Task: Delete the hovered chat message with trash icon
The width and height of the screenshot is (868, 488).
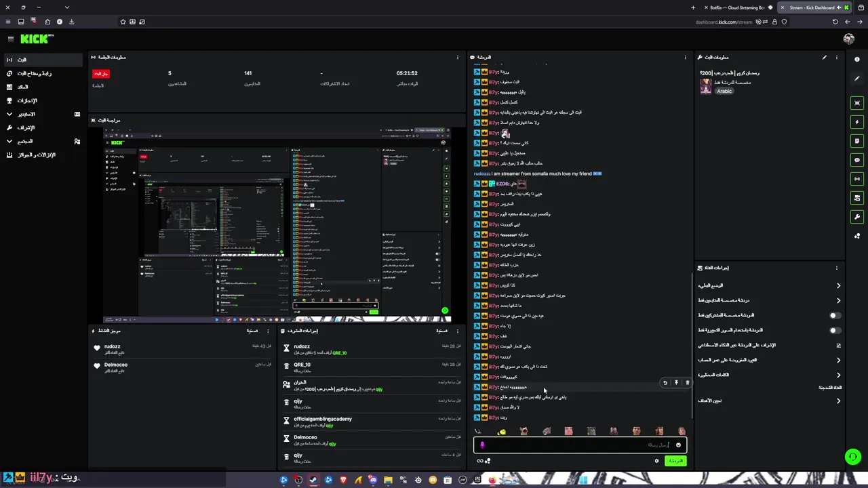Action: point(687,383)
